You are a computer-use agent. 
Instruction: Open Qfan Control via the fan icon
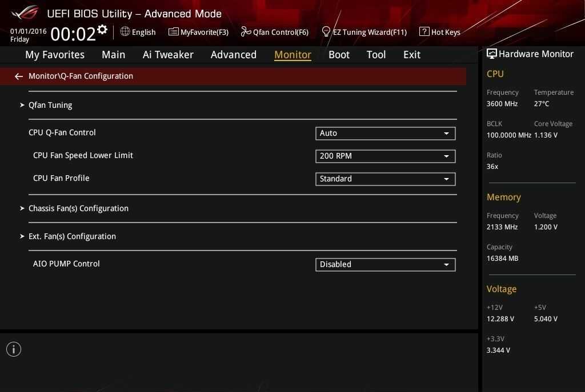pos(246,31)
